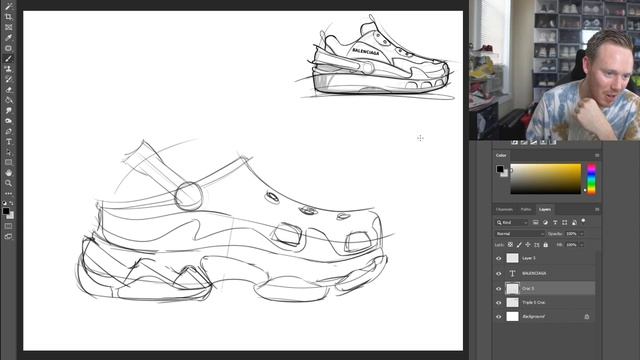
Task: Select the History Brush tool
Action: click(8, 80)
